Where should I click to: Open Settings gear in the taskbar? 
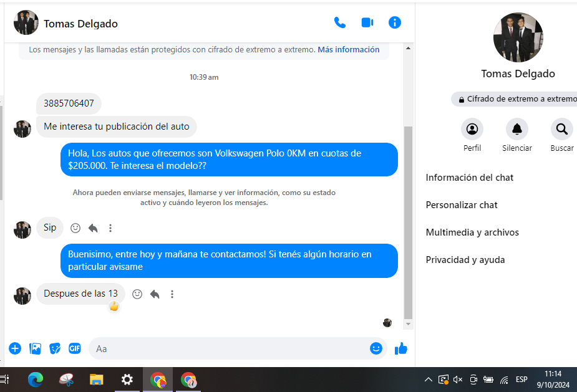[127, 380]
